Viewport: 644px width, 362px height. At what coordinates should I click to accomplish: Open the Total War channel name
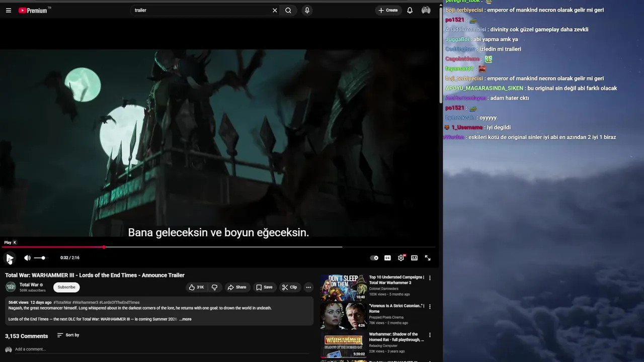[29, 285]
